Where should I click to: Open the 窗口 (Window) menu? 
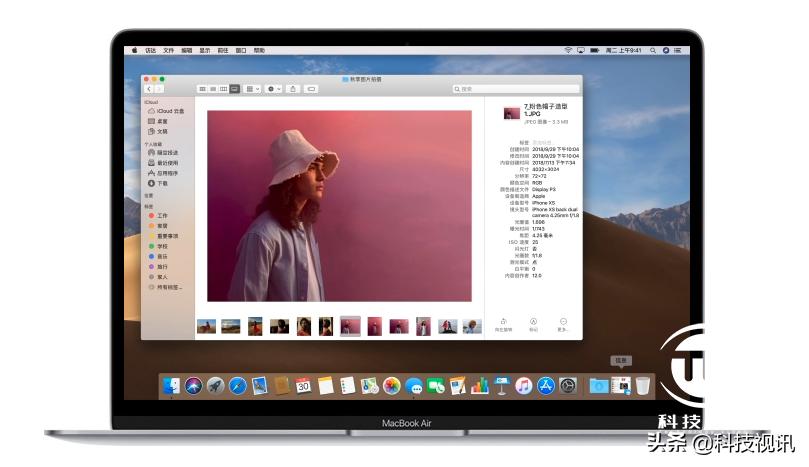click(x=241, y=51)
